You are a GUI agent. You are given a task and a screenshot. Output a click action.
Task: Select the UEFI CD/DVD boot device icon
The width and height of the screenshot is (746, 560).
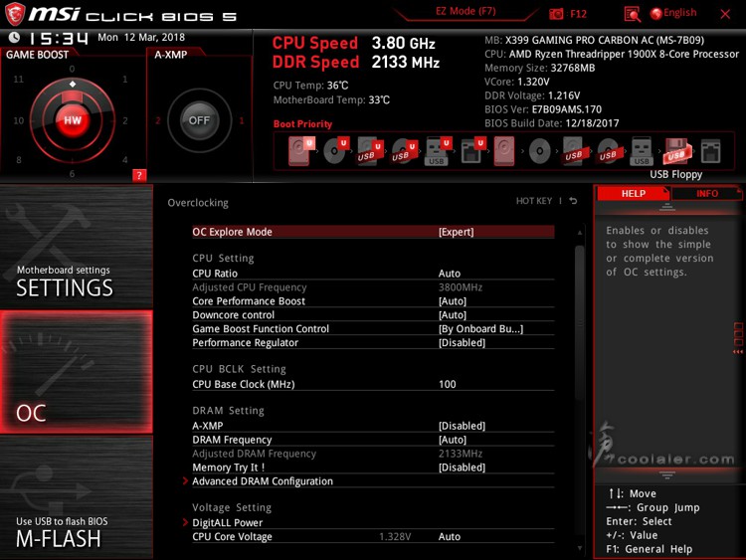tap(336, 151)
